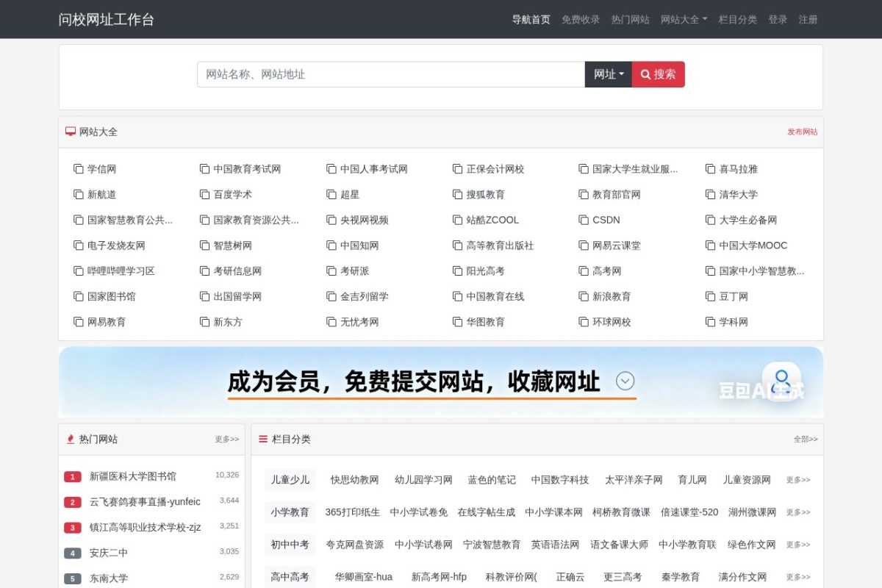
Task: Open the 豆包AI floating assistant icon
Action: [x=781, y=380]
